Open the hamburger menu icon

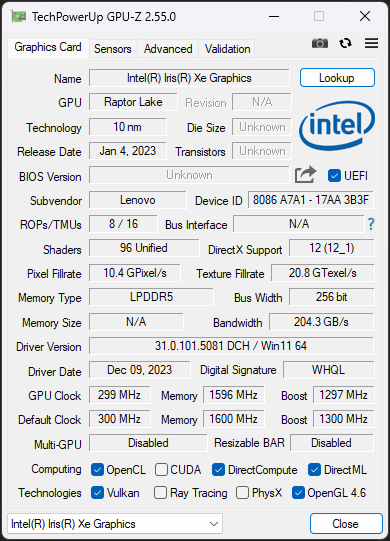371,43
